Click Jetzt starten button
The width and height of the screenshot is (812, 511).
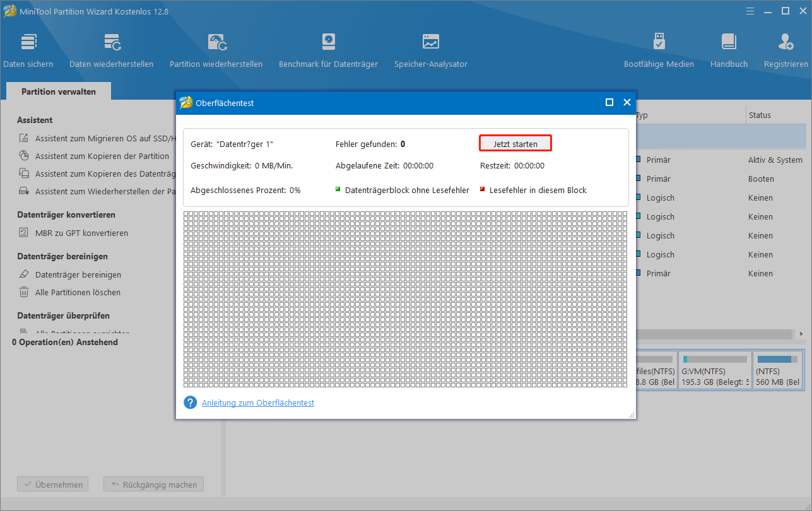pyautogui.click(x=515, y=144)
